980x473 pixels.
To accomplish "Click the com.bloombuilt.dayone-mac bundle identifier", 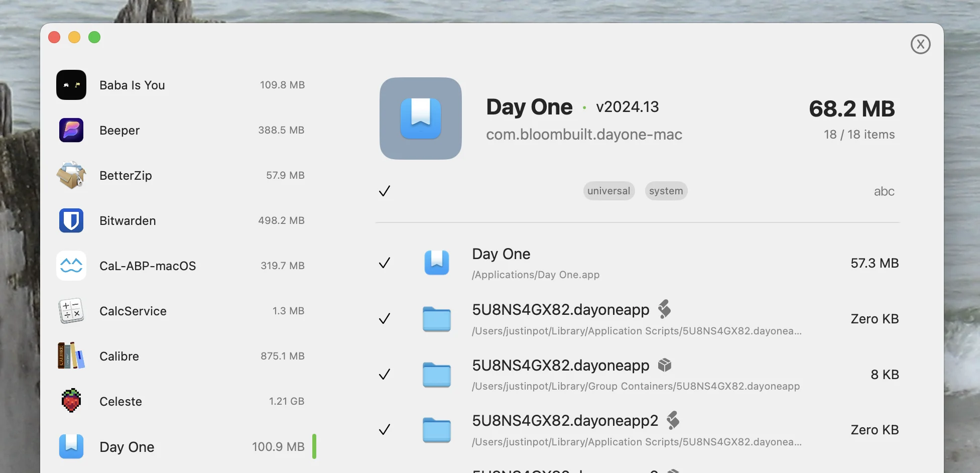I will [584, 135].
